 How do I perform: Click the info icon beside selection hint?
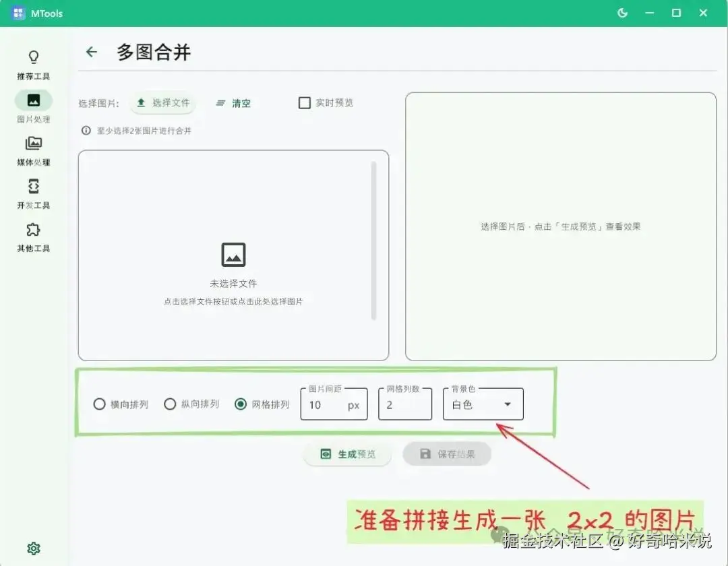[x=86, y=131]
